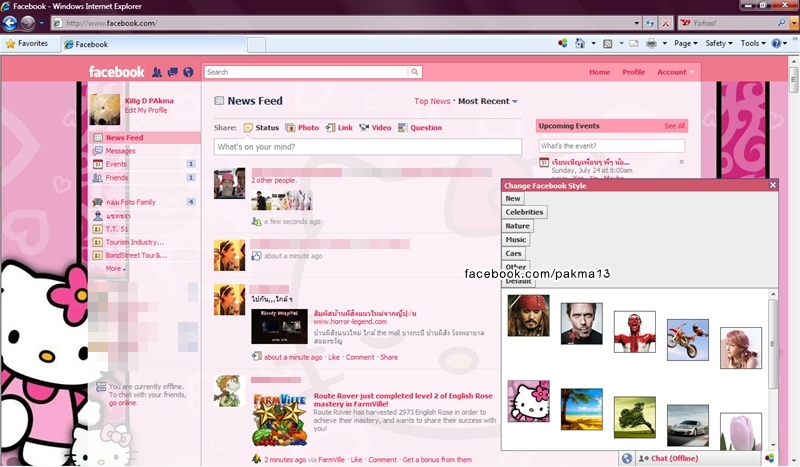Choose the motocross bike theme thumbnail
Viewport: 800px width, 467px height.
point(687,340)
